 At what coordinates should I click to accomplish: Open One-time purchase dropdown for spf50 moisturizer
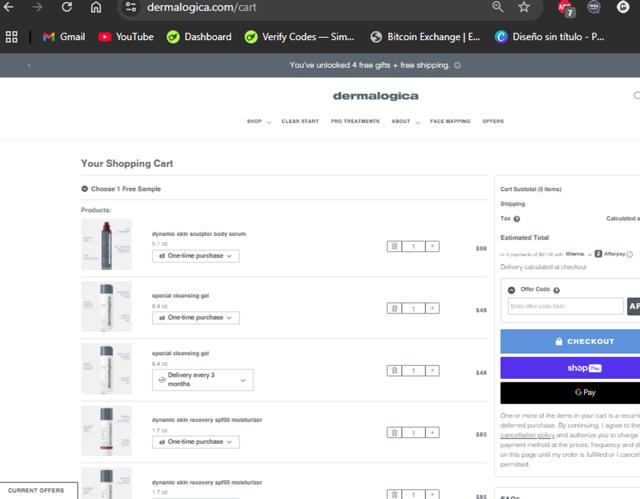tap(196, 442)
